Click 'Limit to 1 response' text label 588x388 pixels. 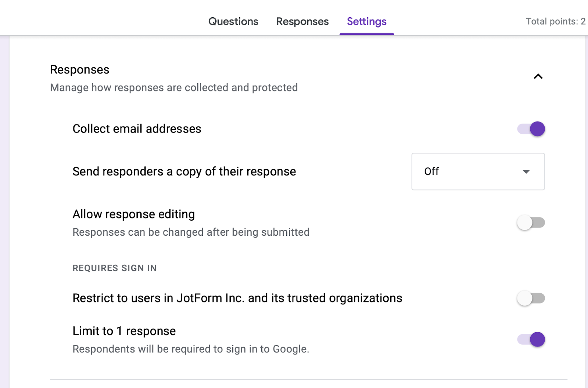tap(124, 331)
